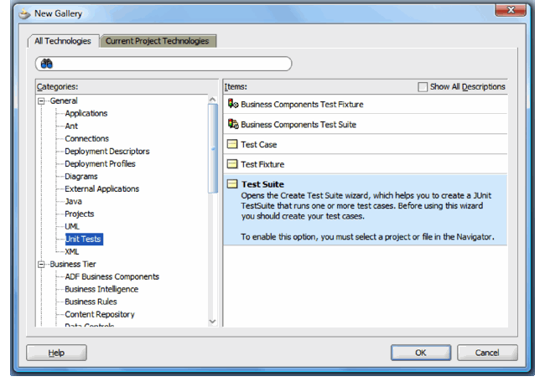Click the categories scrollbar thumb

(x=213, y=148)
